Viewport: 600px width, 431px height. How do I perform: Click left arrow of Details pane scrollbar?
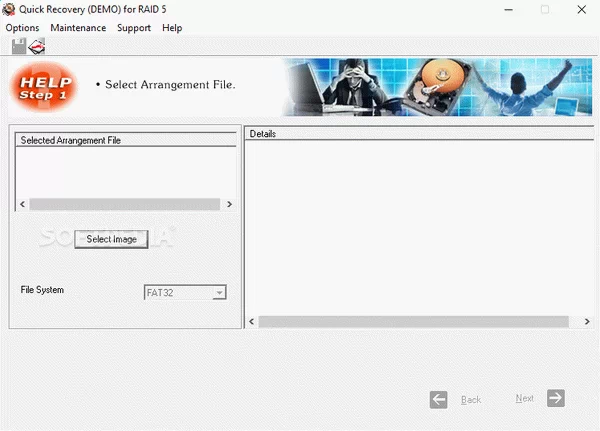tap(251, 322)
